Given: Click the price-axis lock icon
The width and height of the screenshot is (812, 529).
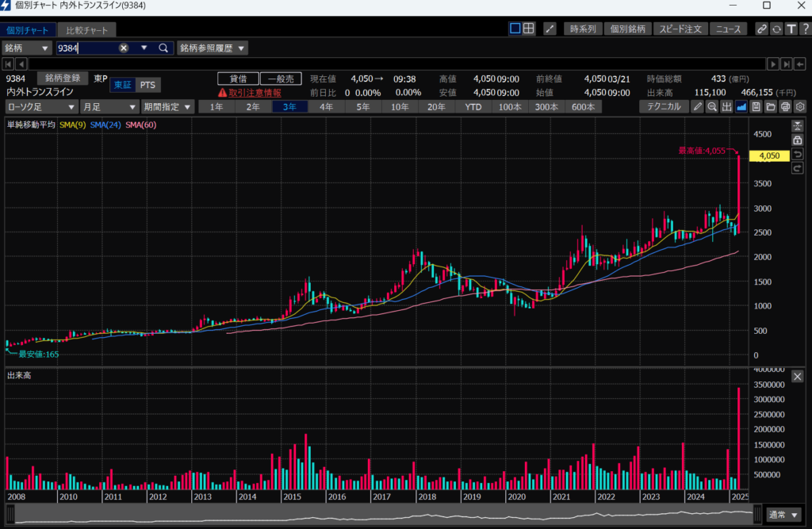Looking at the screenshot, I should (x=797, y=140).
